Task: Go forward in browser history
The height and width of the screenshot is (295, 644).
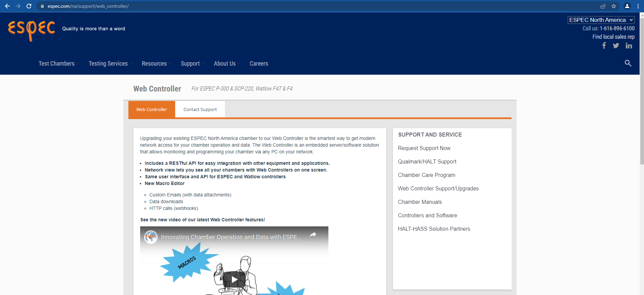Action: pyautogui.click(x=18, y=6)
